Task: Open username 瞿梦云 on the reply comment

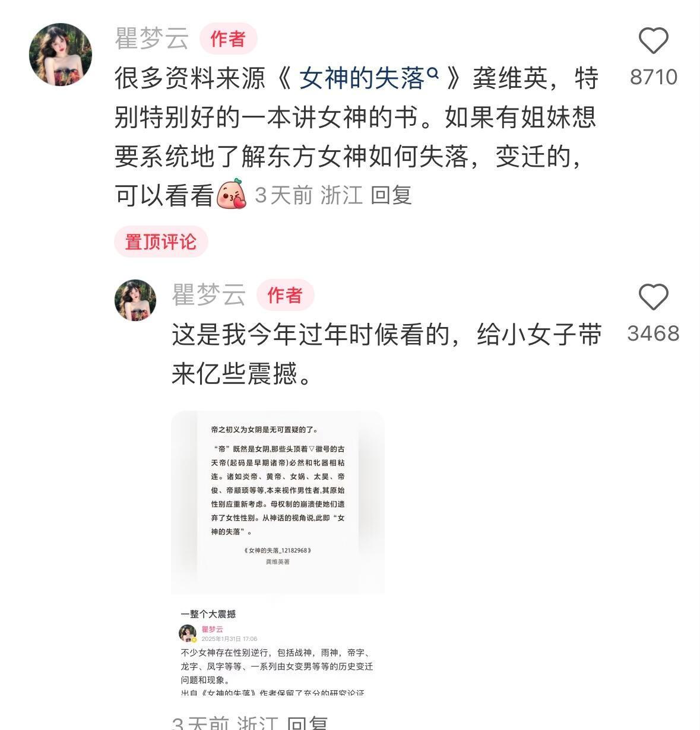Action: click(209, 295)
